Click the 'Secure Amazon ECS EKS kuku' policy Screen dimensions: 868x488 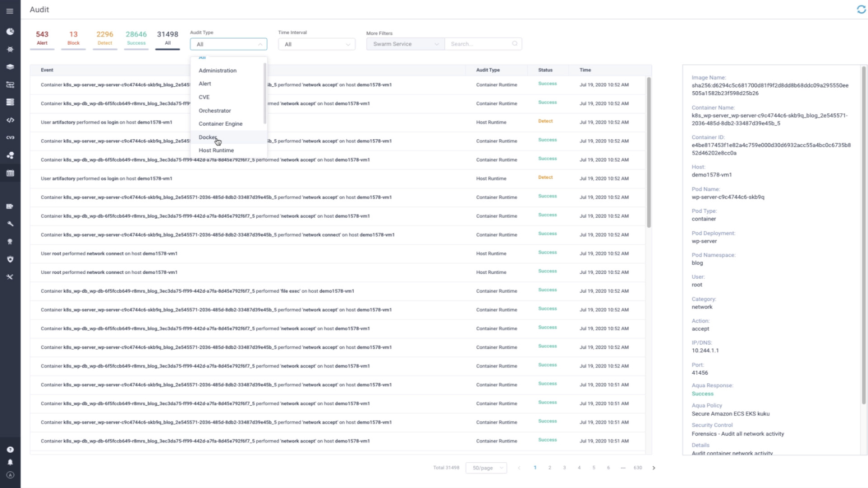[731, 414]
